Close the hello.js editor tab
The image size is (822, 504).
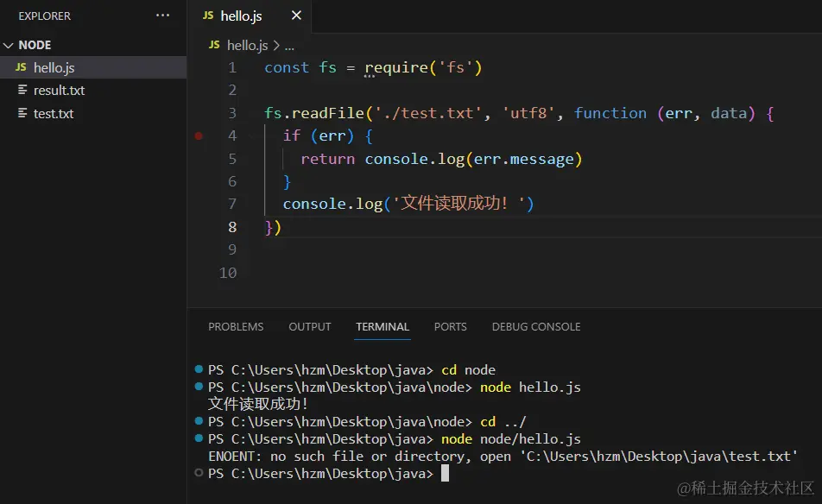296,16
